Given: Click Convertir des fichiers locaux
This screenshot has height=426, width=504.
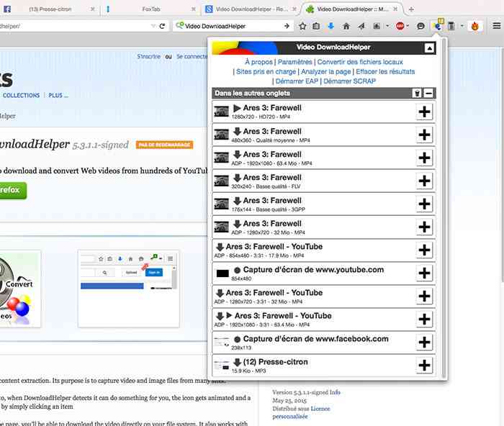Looking at the screenshot, I should point(360,62).
